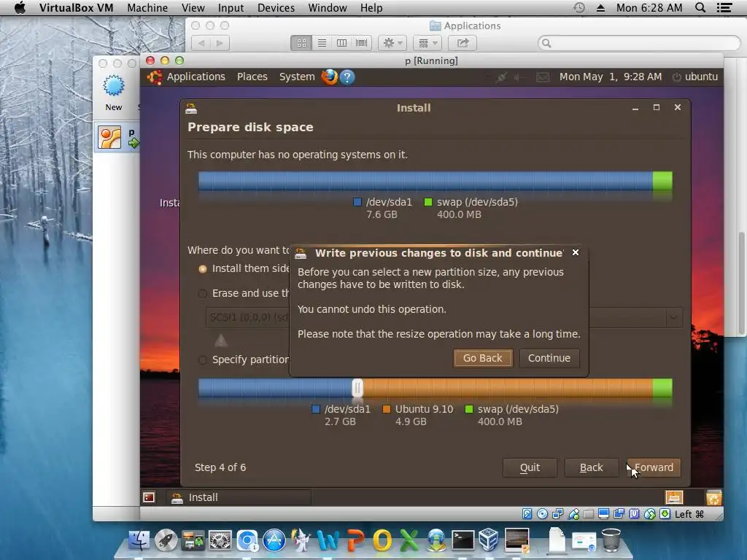Click the Time Machine icon in the menu bar
This screenshot has height=560, width=747.
point(578,7)
